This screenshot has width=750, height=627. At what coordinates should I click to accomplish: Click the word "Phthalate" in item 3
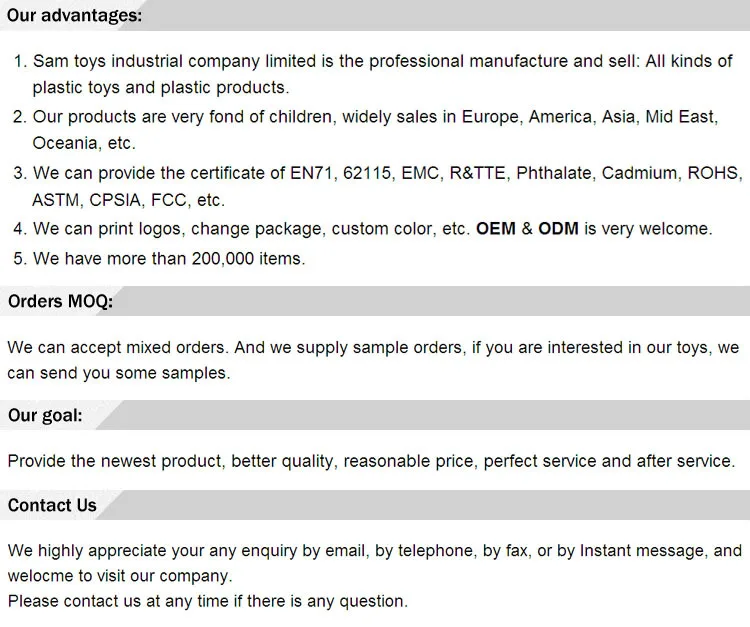click(x=554, y=173)
